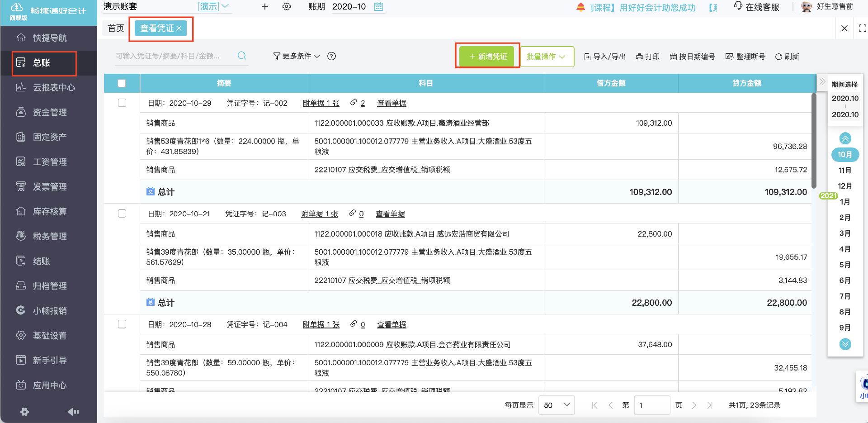Check the checkbox for voucher 记-003
This screenshot has height=423, width=868.
click(x=122, y=213)
